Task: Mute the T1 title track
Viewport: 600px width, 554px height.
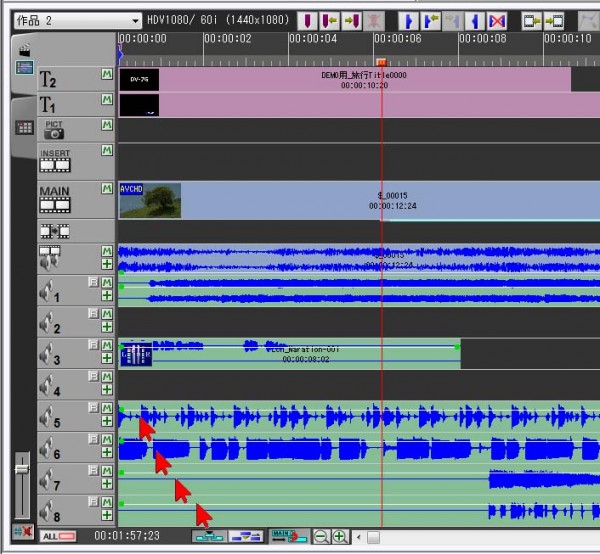Action: point(107,99)
